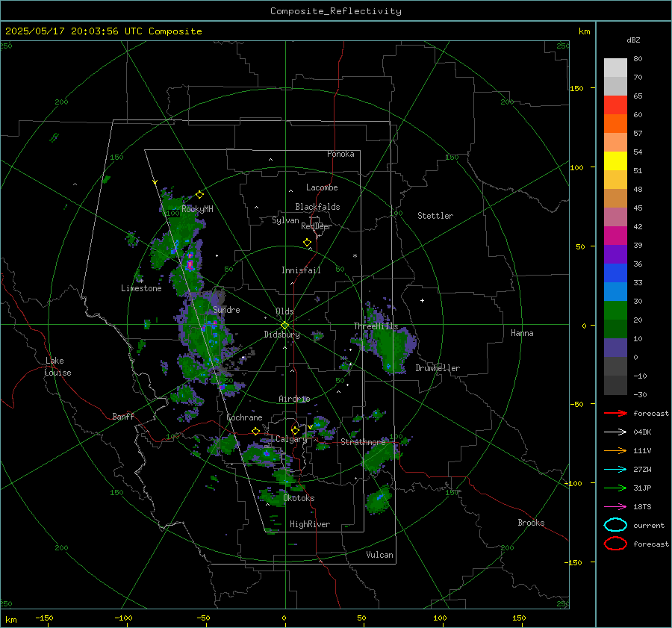Click the Lacombe city label
This screenshot has width=672, height=628.
322,187
